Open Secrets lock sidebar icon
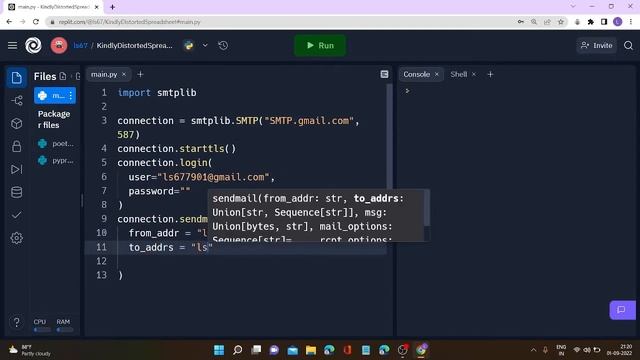This screenshot has width=640, height=360. [x=16, y=146]
